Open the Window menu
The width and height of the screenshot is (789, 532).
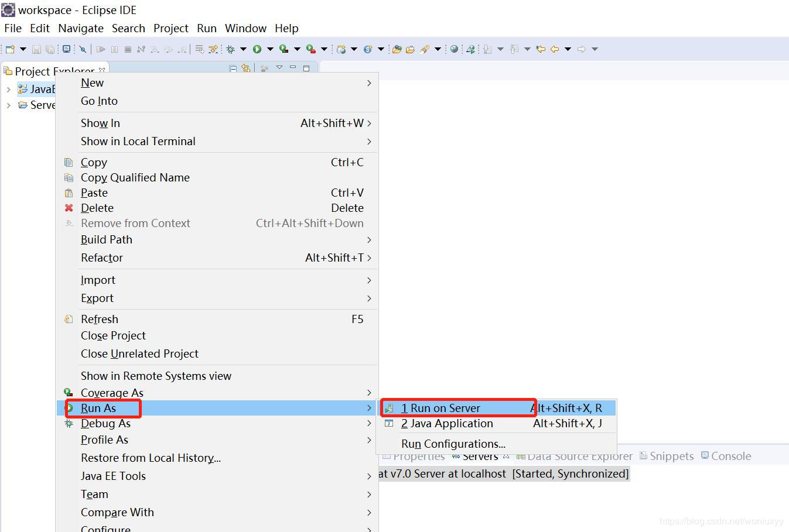click(246, 28)
